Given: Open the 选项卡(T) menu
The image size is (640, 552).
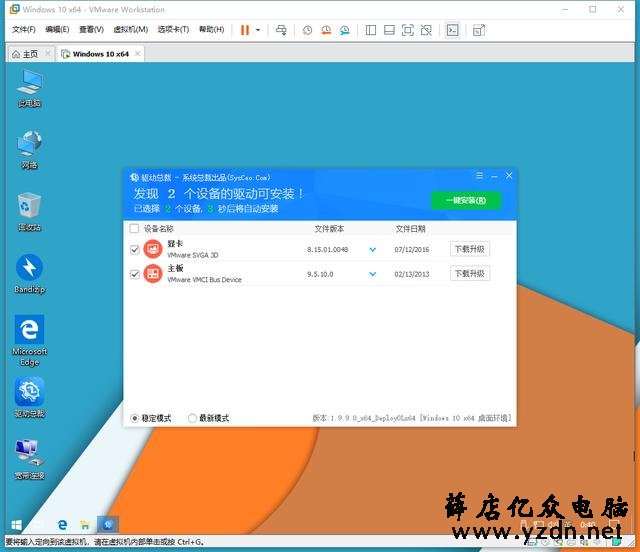Looking at the screenshot, I should [173, 29].
